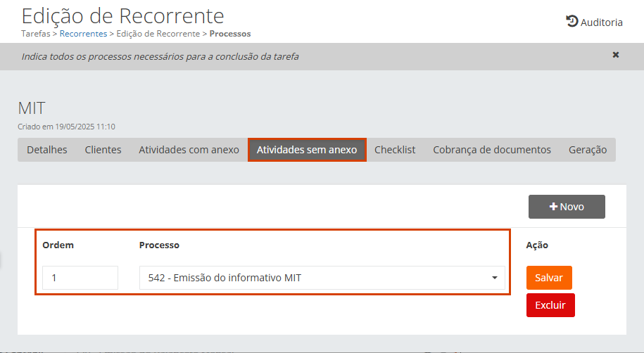Image resolution: width=644 pixels, height=353 pixels.
Task: Click the Ordem column header
Action: [58, 245]
